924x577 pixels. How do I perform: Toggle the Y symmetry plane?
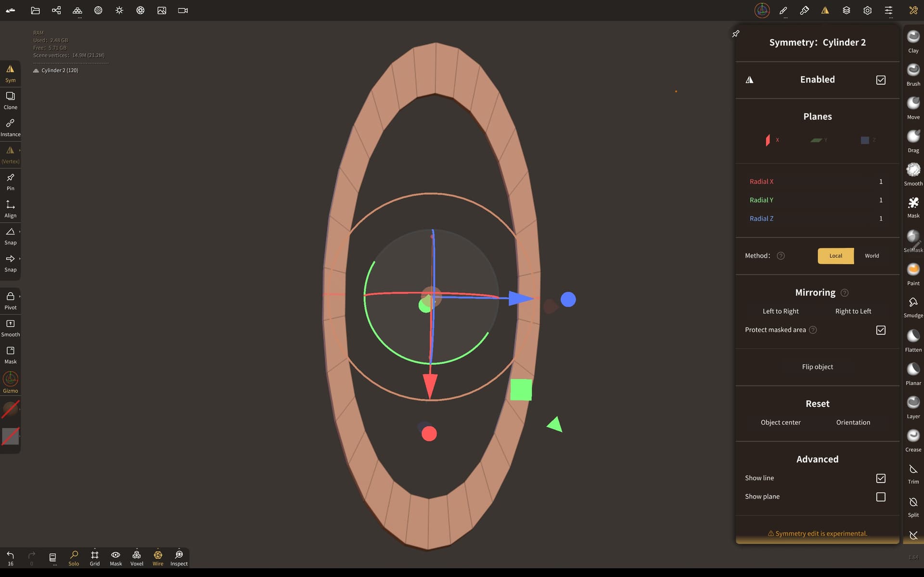click(818, 140)
